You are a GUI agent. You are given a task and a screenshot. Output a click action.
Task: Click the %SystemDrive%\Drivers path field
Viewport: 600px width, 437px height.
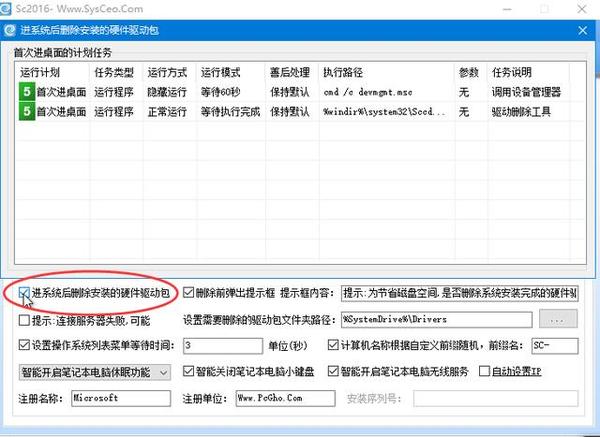coord(437,320)
